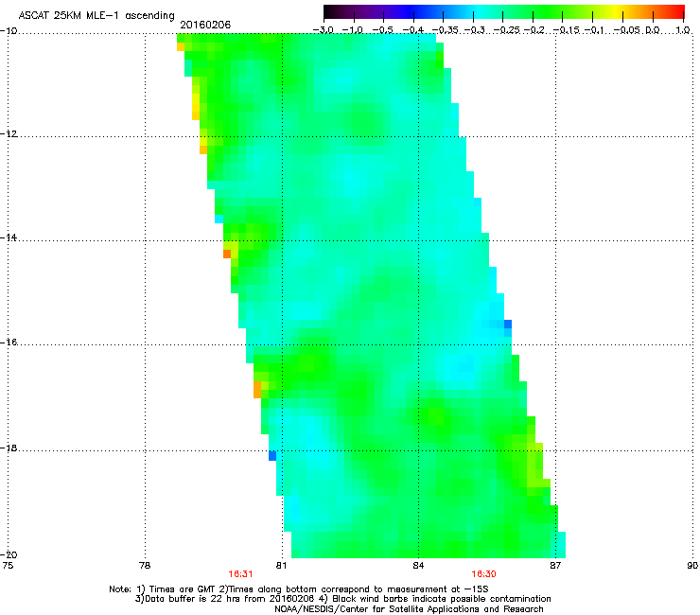The width and height of the screenshot is (700, 615).
Task: Click the latitude axis label "-16"
Action: (x=9, y=343)
